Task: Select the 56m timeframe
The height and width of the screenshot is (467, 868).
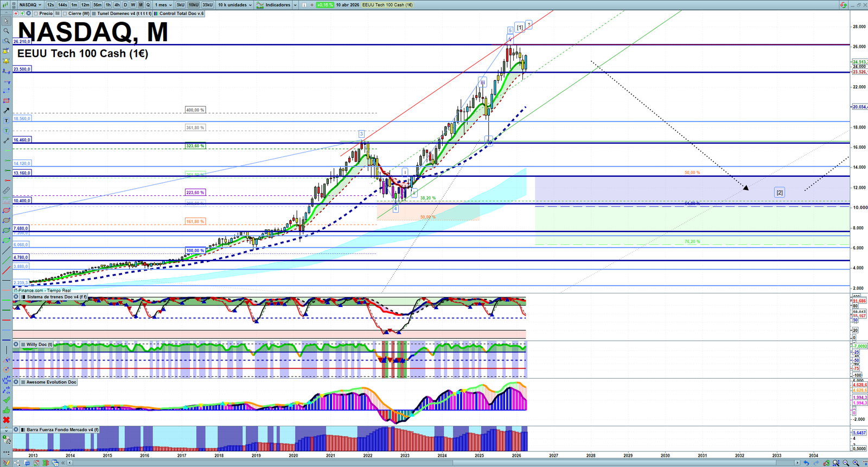Action: pos(98,5)
